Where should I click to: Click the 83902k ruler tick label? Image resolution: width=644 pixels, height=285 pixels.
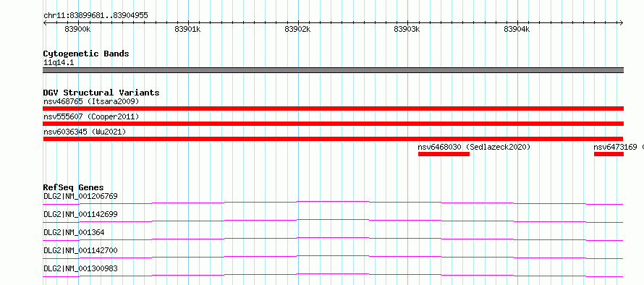pyautogui.click(x=298, y=29)
